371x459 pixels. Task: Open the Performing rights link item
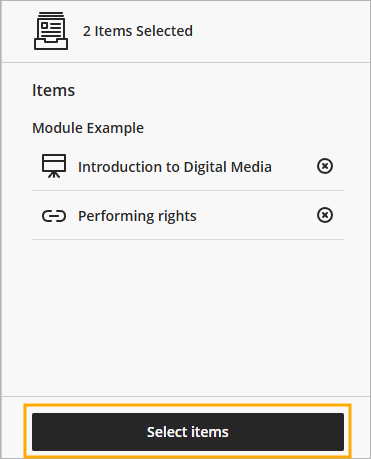(137, 216)
